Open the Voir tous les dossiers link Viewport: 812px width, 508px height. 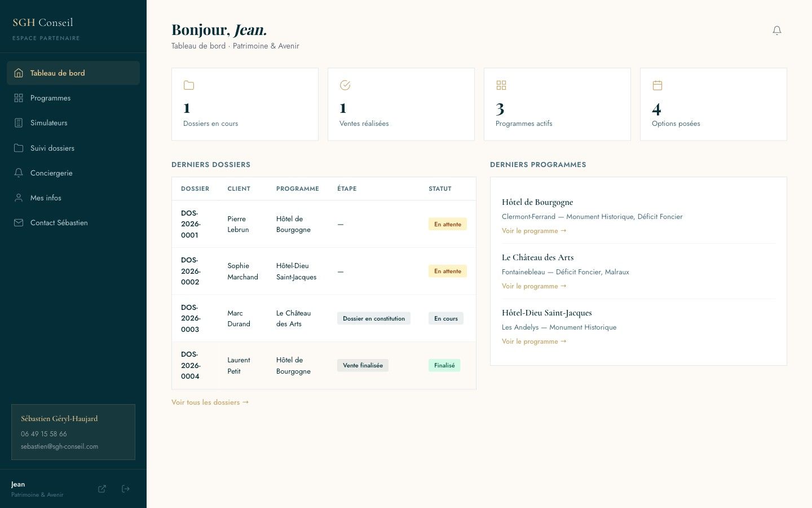point(210,402)
